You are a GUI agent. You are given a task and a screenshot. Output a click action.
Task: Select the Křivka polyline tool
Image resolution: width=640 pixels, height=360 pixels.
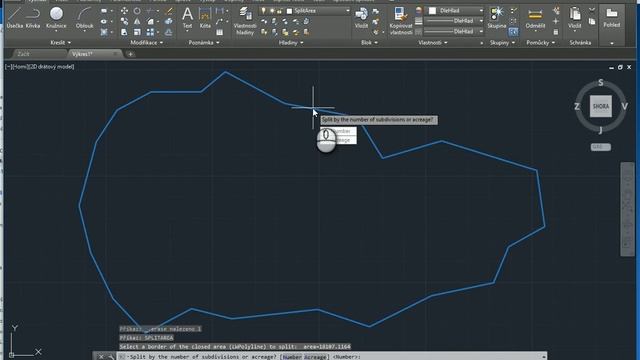tap(33, 18)
